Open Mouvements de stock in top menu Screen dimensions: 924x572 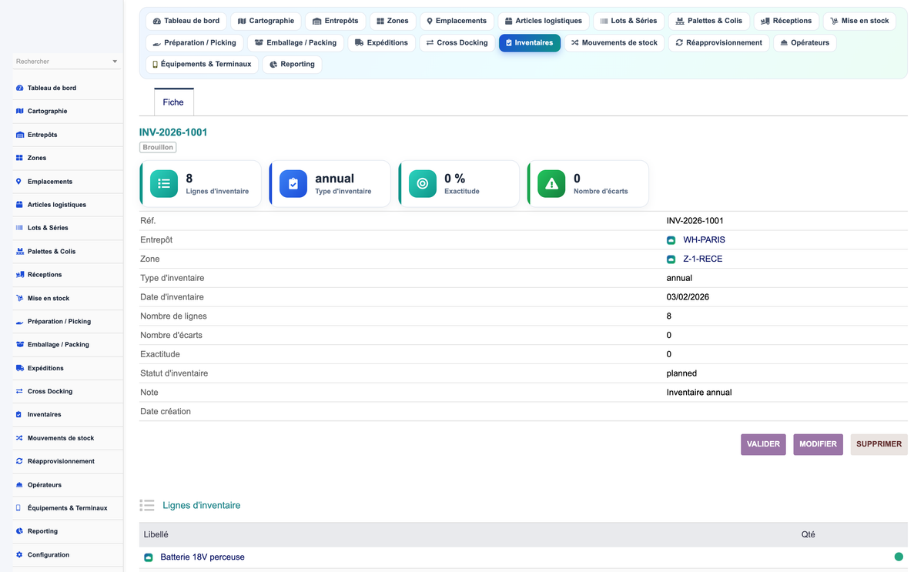coord(614,42)
